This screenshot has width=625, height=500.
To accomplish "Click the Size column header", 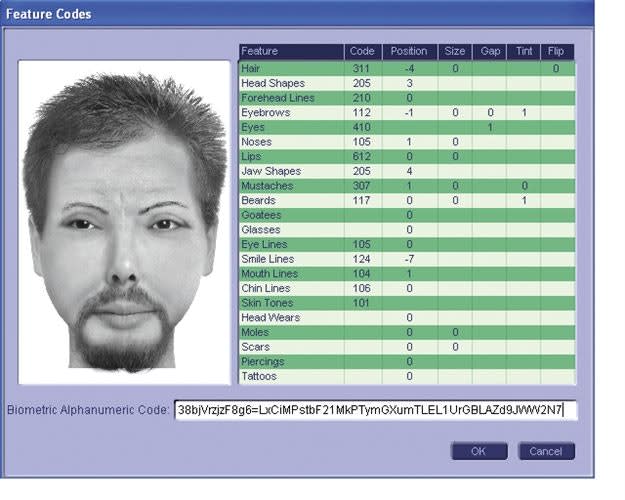I will (454, 51).
